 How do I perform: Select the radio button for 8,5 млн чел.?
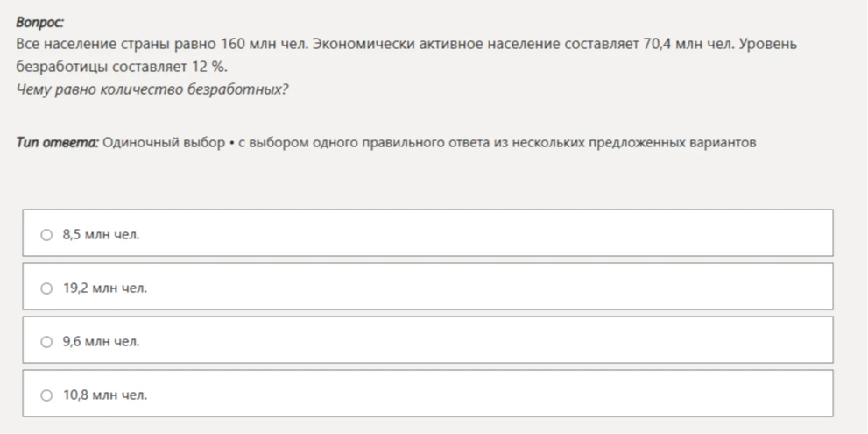click(x=46, y=235)
